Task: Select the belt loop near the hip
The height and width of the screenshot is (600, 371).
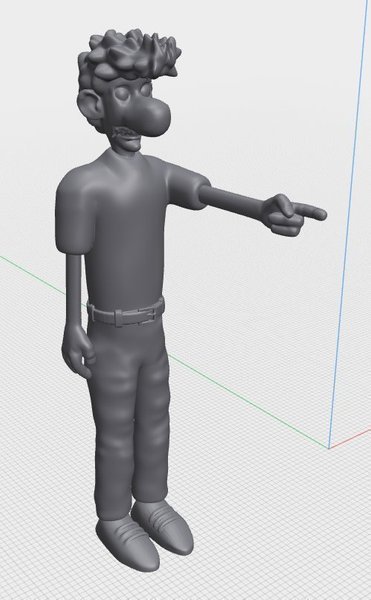Action: pos(91,312)
